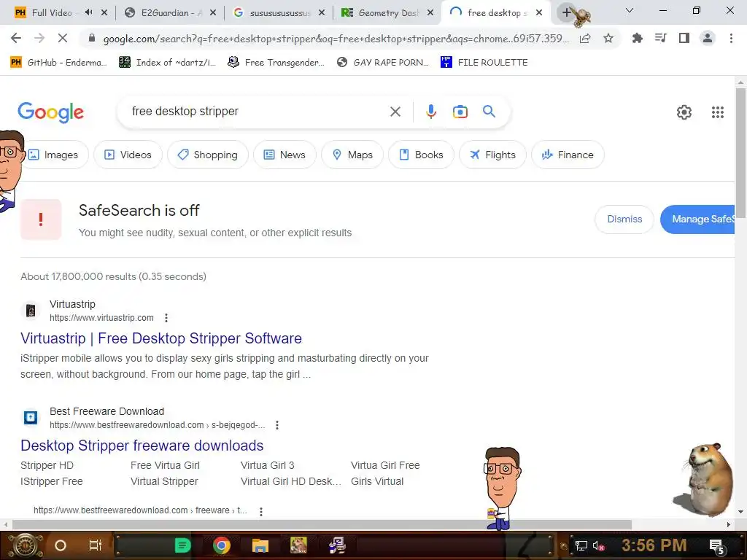Click the address bar URL
The width and height of the screenshot is (747, 560).
(336, 39)
